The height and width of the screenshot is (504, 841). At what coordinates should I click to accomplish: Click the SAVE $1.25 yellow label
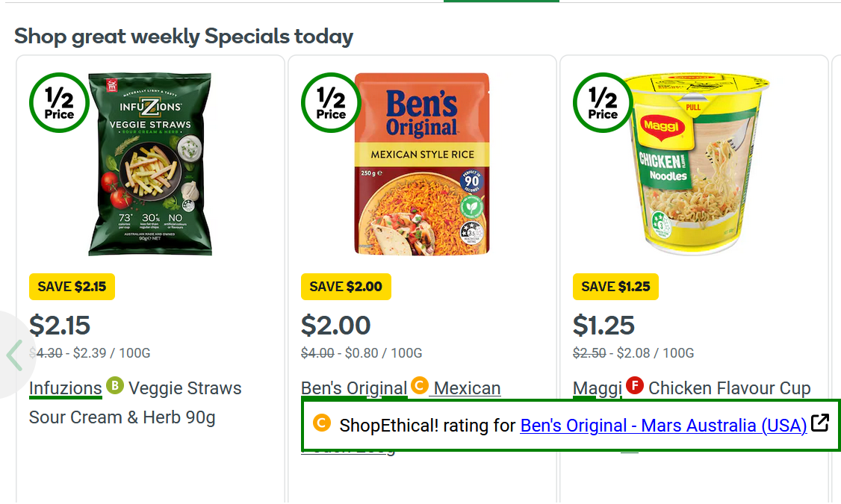point(615,287)
